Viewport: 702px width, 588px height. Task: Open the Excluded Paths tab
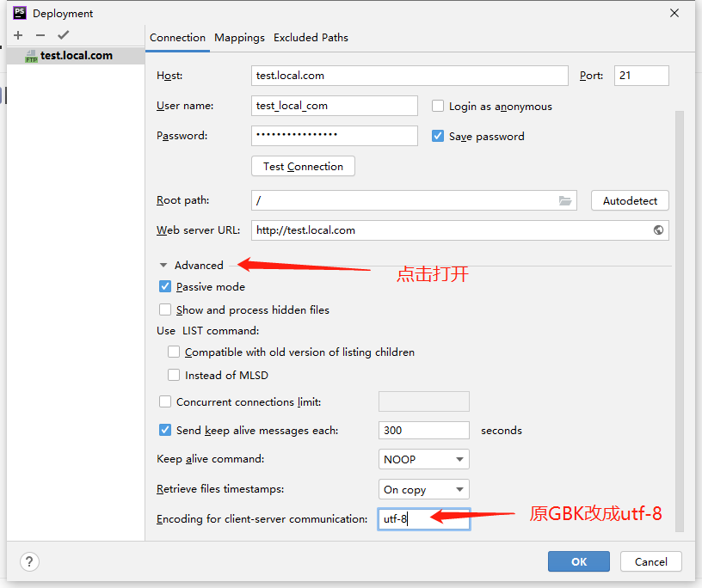coord(311,38)
